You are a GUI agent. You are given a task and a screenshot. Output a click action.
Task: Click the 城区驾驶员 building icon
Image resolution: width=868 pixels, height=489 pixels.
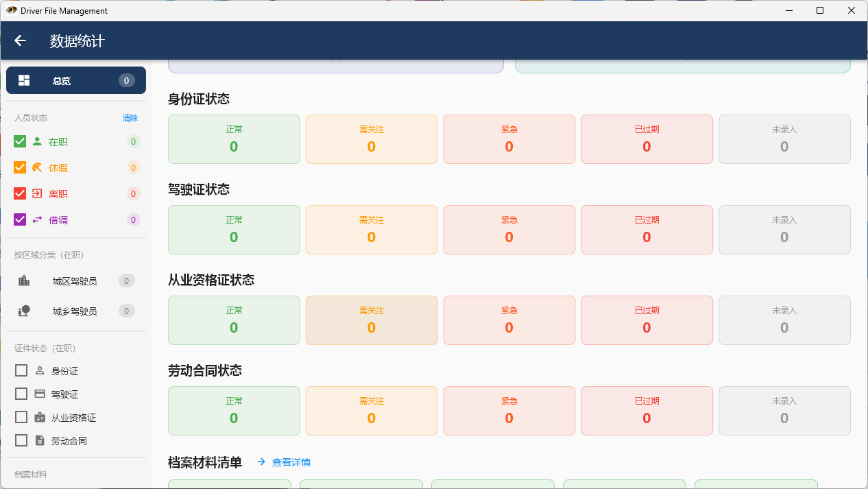(x=24, y=281)
